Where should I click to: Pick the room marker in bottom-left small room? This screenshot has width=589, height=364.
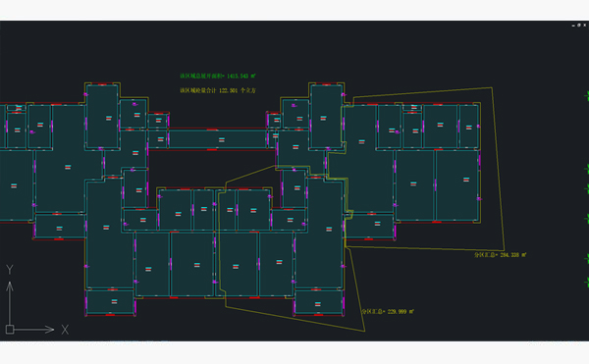pyautogui.click(x=114, y=301)
